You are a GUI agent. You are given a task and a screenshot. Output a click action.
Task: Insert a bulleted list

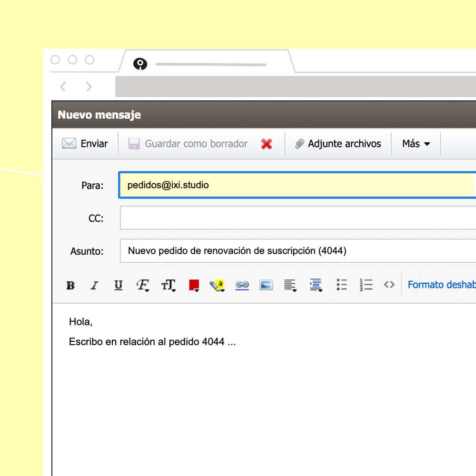pos(341,285)
